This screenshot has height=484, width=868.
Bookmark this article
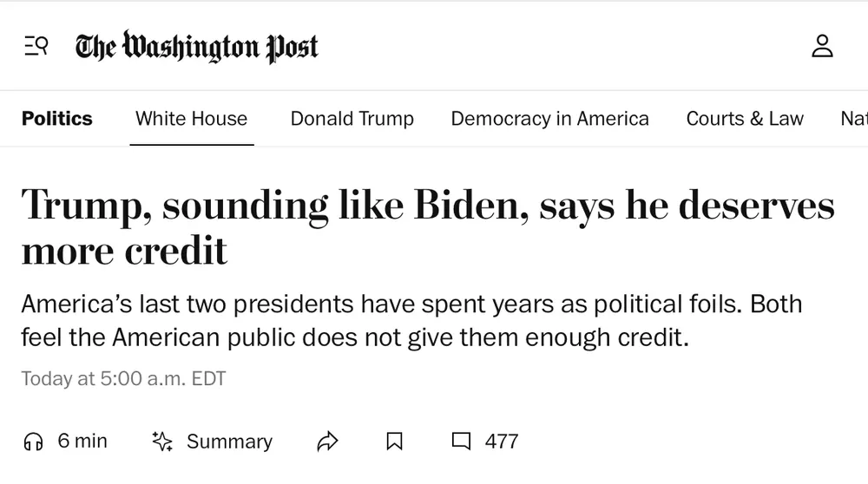coord(394,441)
